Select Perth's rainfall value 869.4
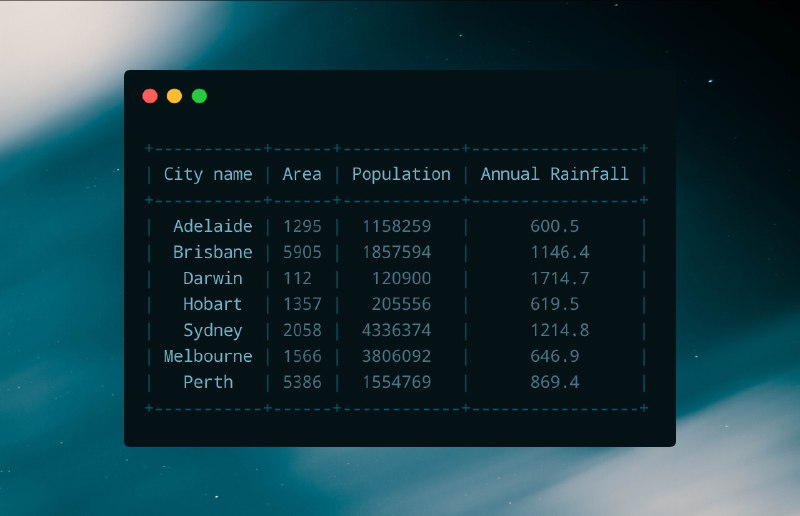Screen dimensions: 800x516 pos(555,382)
